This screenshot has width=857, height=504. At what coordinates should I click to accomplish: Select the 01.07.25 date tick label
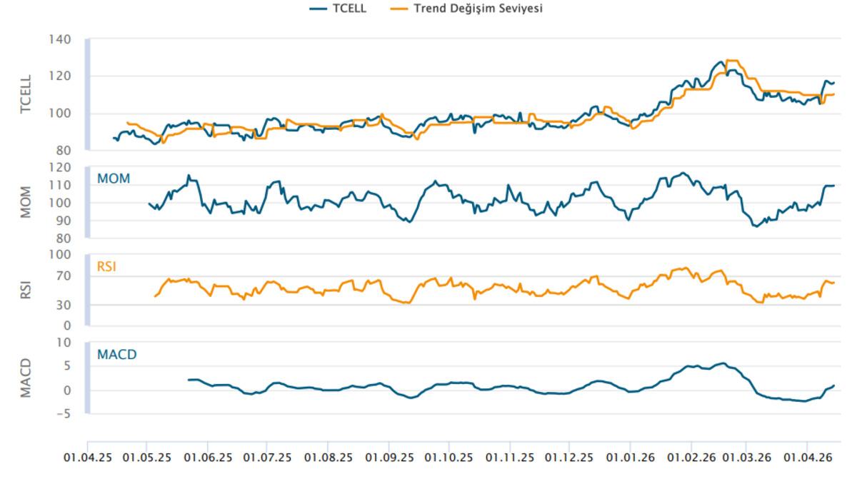(268, 456)
